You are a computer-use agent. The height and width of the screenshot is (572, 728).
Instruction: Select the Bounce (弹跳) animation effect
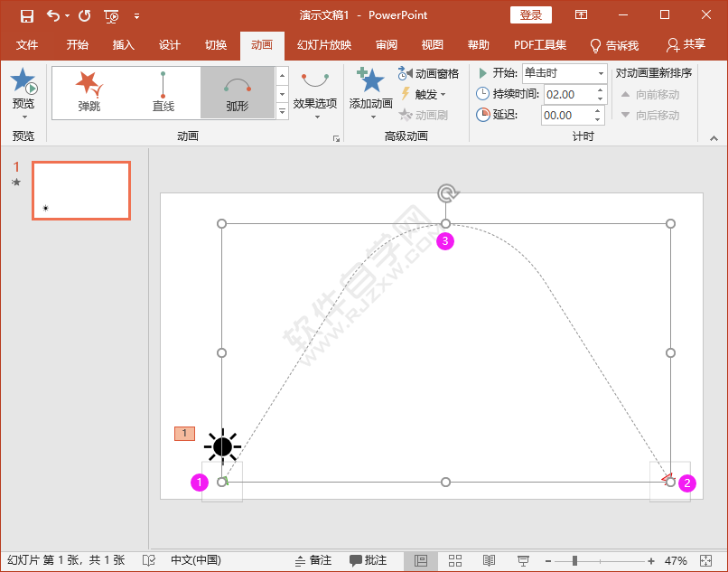click(89, 92)
